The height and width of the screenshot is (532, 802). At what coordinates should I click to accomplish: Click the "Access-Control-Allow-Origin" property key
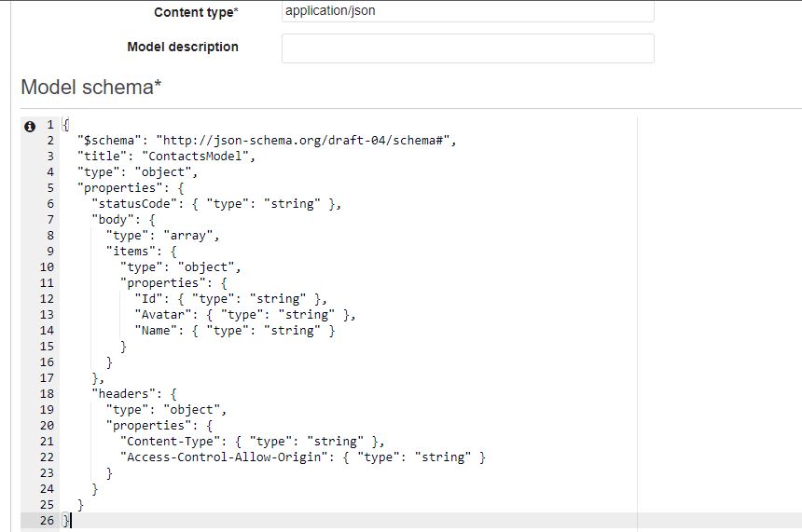(x=224, y=457)
